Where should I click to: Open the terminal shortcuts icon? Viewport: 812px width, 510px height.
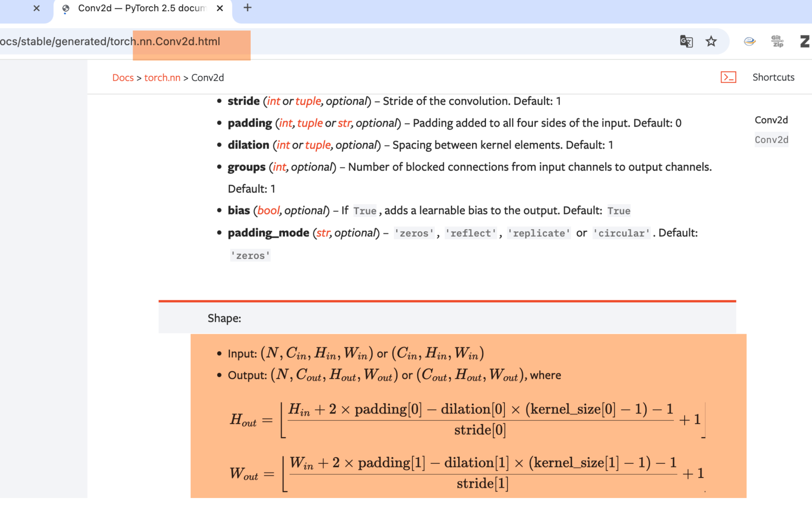[x=728, y=77]
